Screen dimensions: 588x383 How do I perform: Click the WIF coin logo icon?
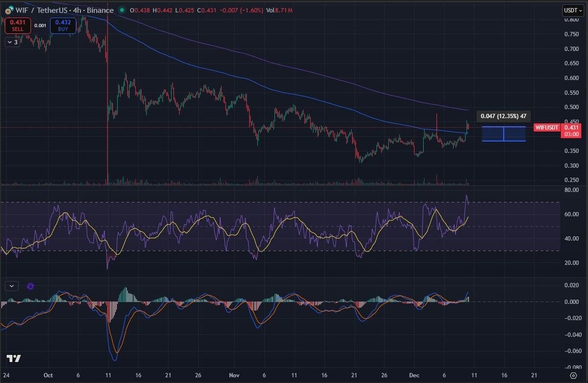(x=8, y=10)
